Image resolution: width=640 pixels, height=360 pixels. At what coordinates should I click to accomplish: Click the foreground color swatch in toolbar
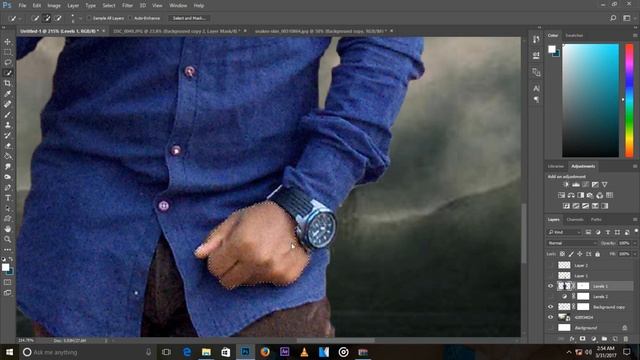[5, 267]
